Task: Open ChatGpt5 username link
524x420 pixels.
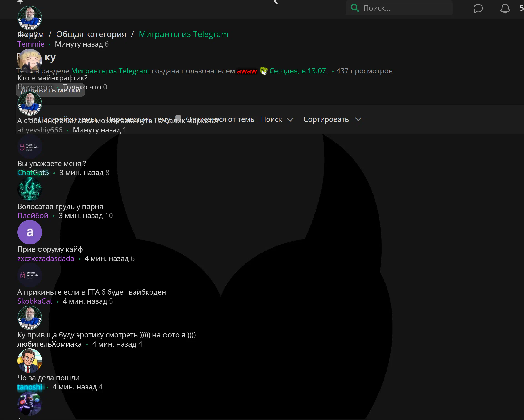Action: pos(33,172)
